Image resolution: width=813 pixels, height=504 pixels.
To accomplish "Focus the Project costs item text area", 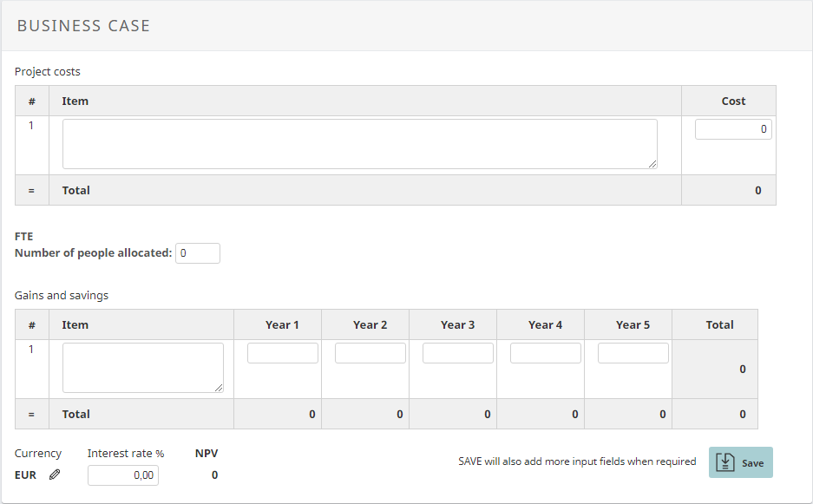I will click(359, 144).
